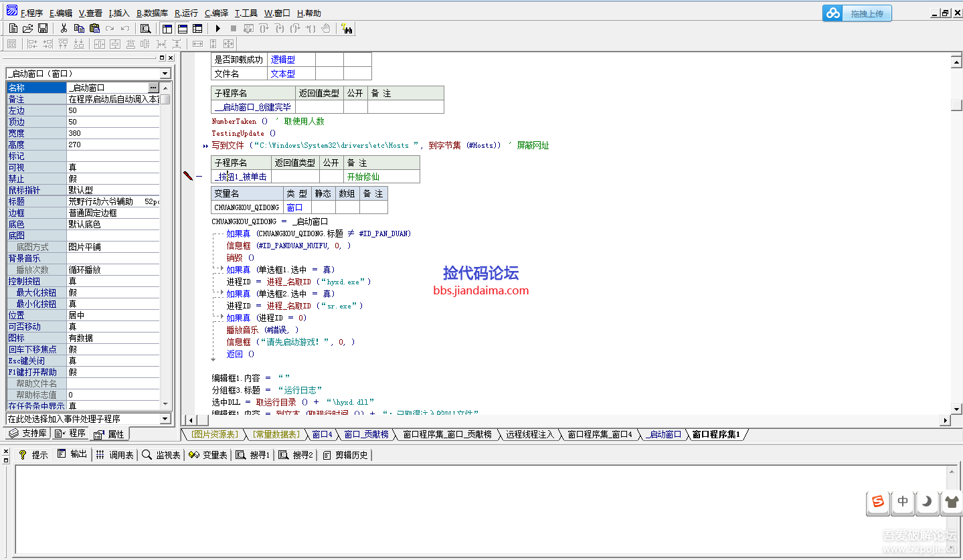Click the ellipsis button beside 名称 value

[x=153, y=88]
